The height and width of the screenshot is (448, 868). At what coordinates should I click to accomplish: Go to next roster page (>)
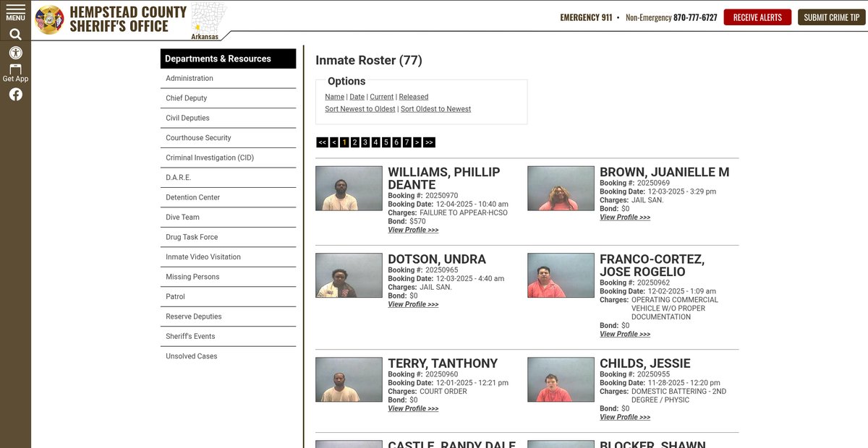tap(417, 142)
